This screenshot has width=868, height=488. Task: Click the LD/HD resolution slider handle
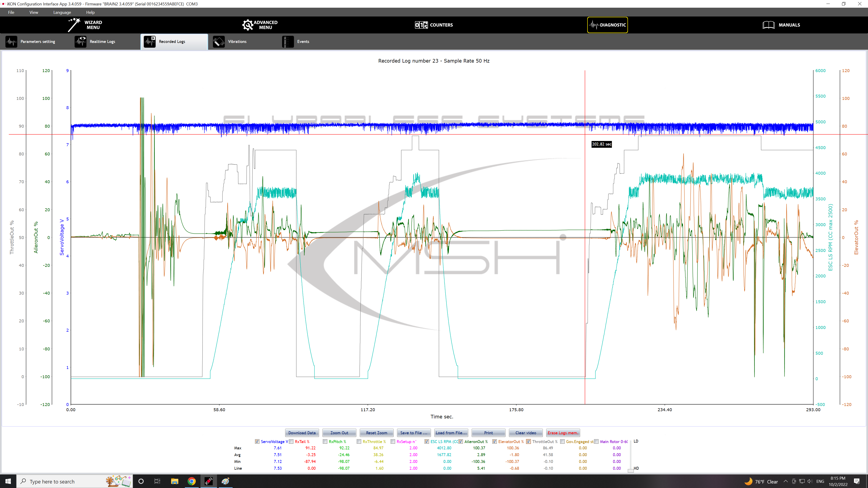click(x=630, y=470)
